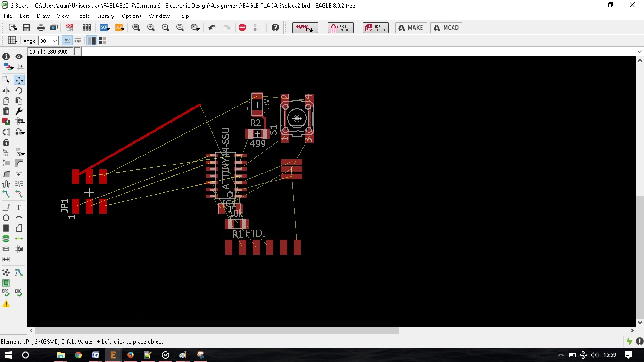Select the Delete trash tool
Screen dimensions: 644x362
(x=6, y=111)
